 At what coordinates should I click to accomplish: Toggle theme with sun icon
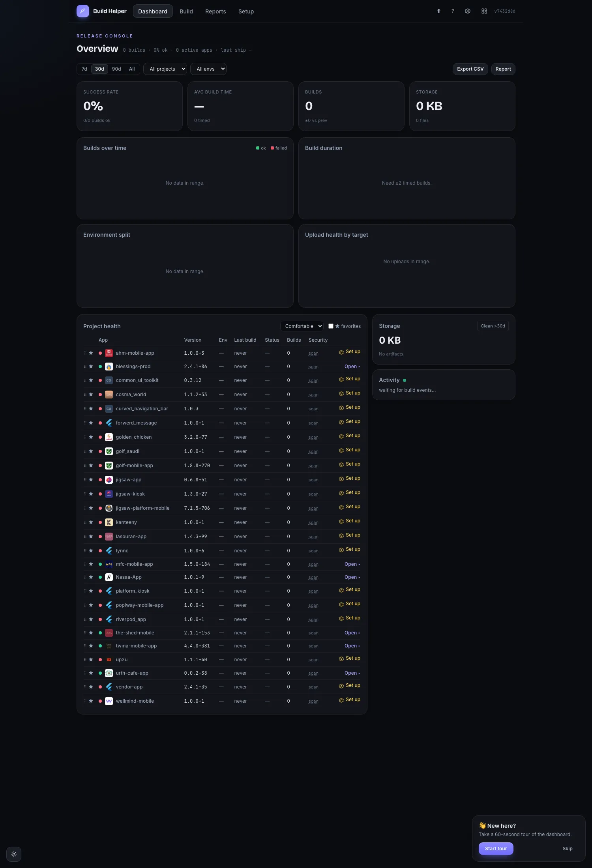pyautogui.click(x=14, y=854)
